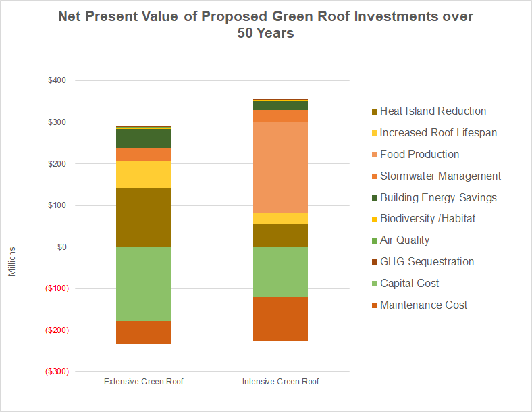Select Intensive bar's Heat Island Reduction segment

[x=281, y=235]
